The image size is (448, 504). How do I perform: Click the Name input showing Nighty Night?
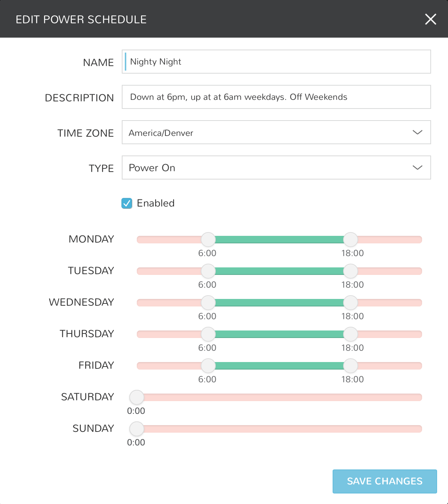[276, 61]
